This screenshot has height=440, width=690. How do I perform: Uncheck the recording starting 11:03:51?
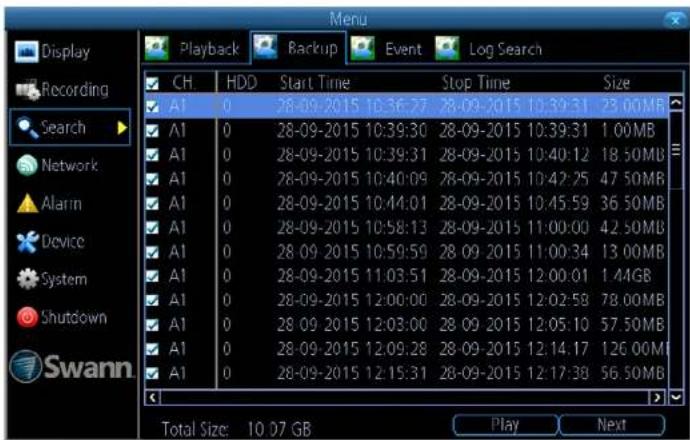click(x=152, y=276)
